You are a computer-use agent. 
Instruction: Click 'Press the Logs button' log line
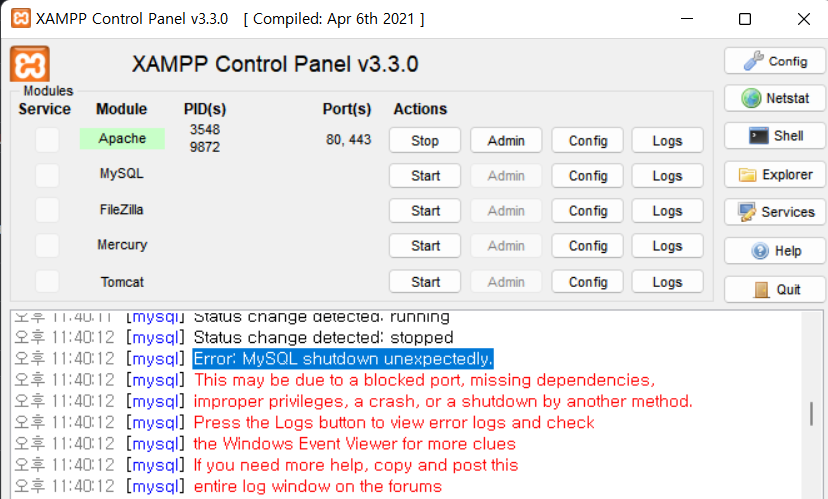394,422
